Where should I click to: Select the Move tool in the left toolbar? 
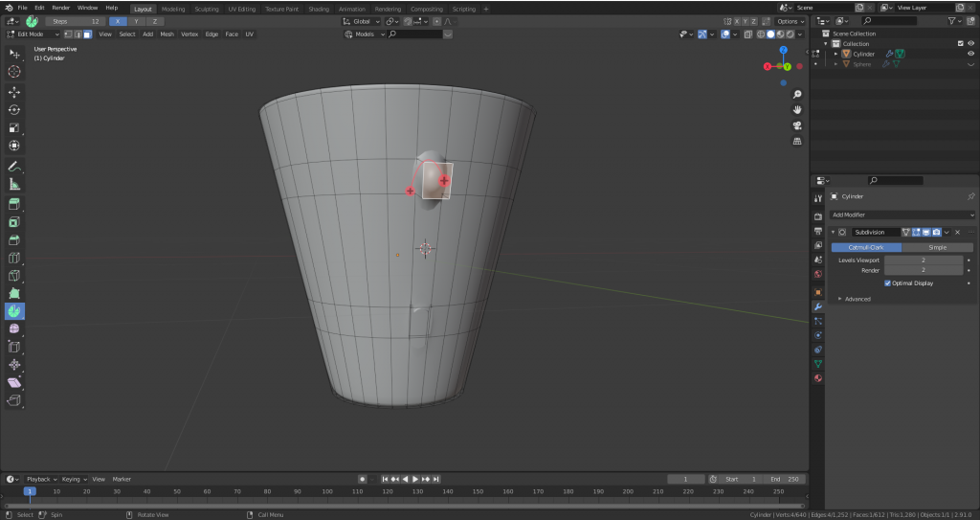click(14, 92)
